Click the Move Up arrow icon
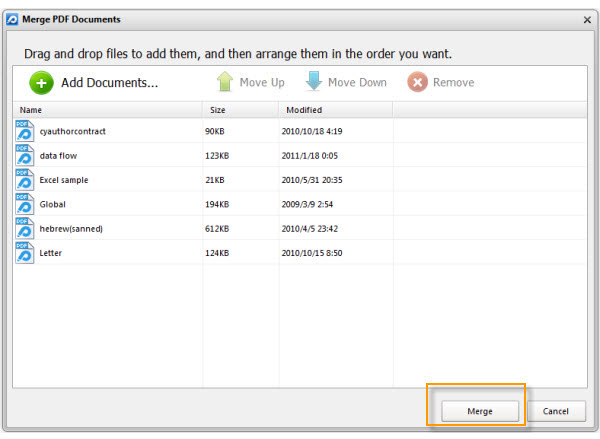The width and height of the screenshot is (600, 439). click(225, 82)
